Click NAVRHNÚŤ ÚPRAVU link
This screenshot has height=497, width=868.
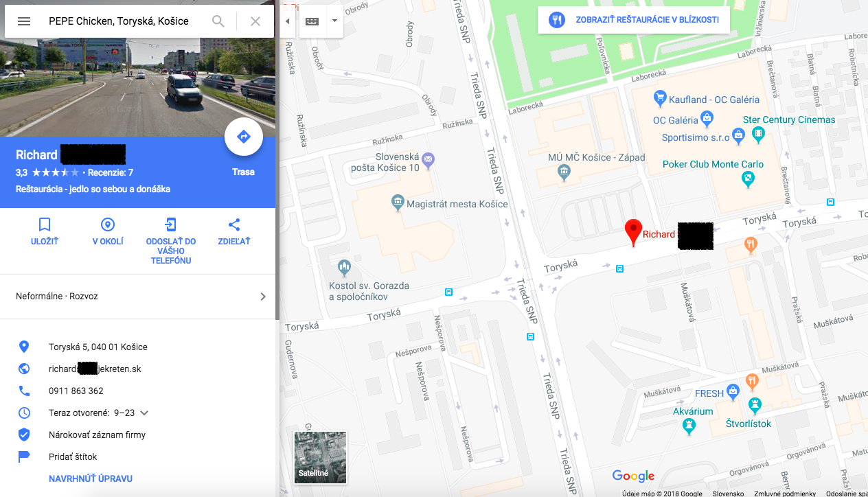[91, 478]
